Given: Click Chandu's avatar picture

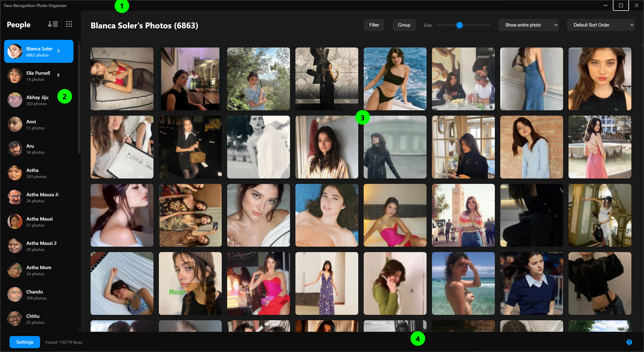Looking at the screenshot, I should [15, 294].
